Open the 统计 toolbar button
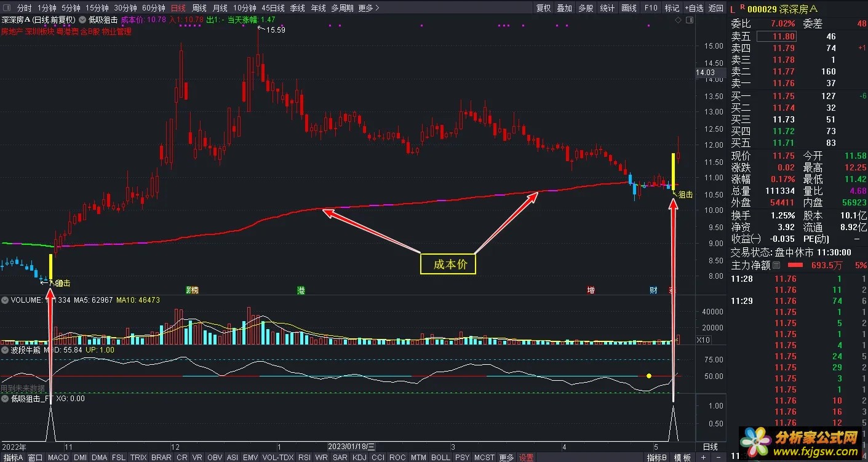The image size is (868, 462). pyautogui.click(x=607, y=8)
